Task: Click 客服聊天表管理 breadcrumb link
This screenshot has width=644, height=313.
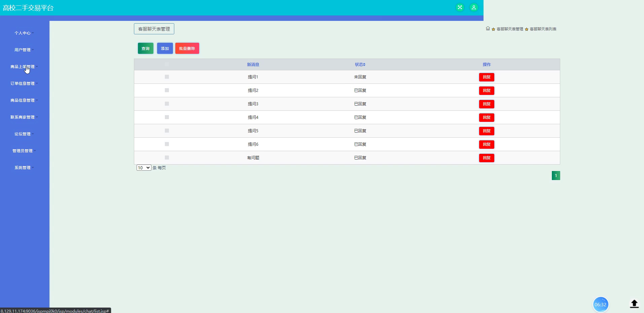Action: point(510,29)
